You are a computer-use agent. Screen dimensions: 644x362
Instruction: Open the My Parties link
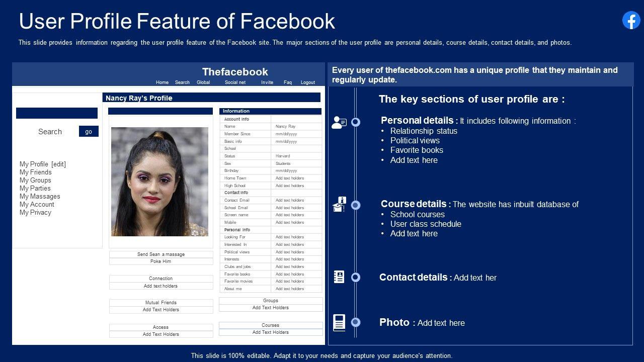(35, 188)
